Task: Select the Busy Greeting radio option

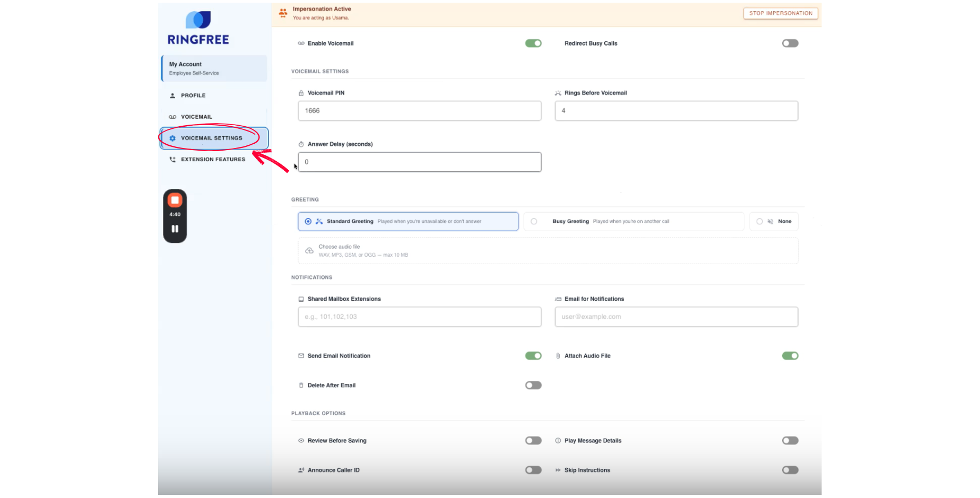Action: pyautogui.click(x=534, y=222)
